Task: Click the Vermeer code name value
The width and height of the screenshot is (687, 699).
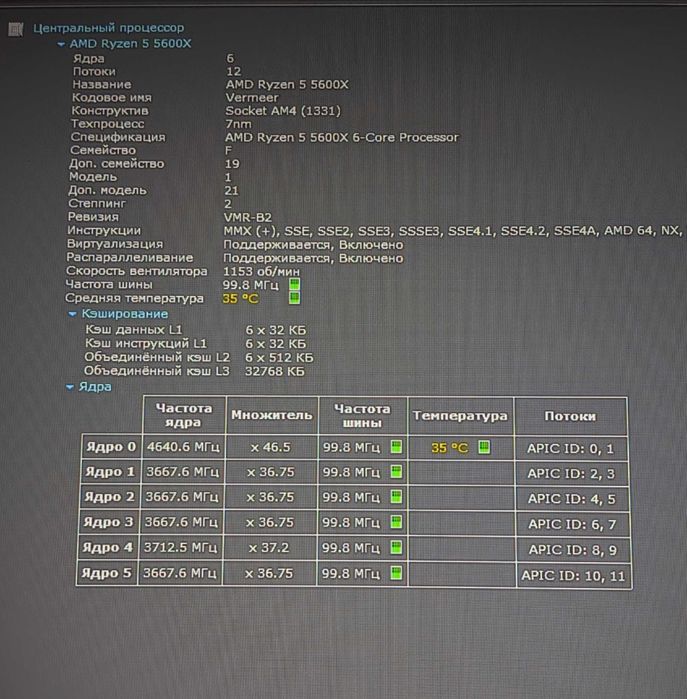Action: pyautogui.click(x=252, y=98)
